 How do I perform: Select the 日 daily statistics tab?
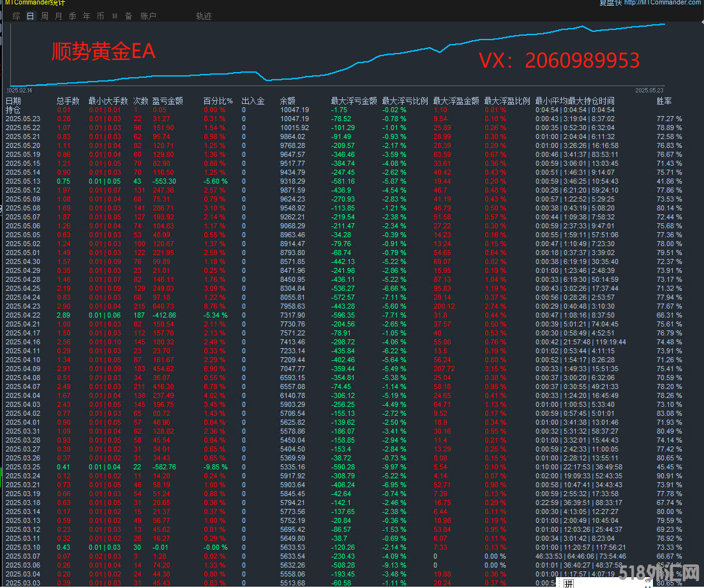[x=31, y=16]
